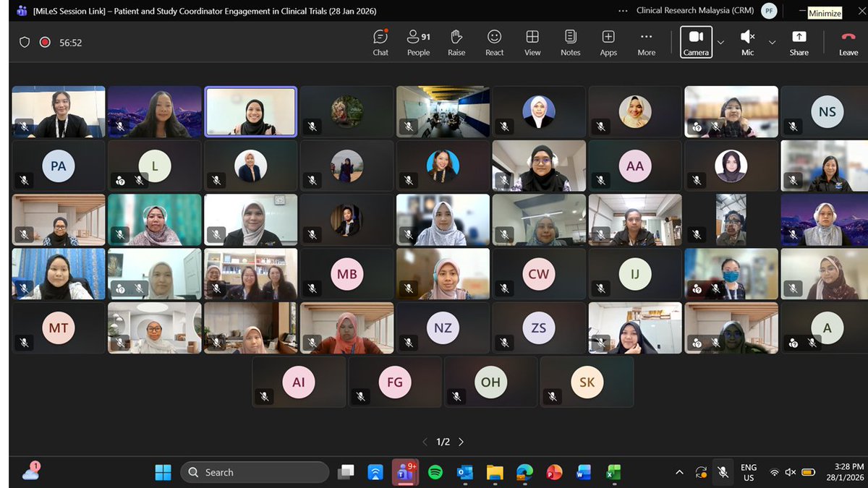Start sharing your screen
The height and width of the screenshot is (488, 868).
(799, 42)
